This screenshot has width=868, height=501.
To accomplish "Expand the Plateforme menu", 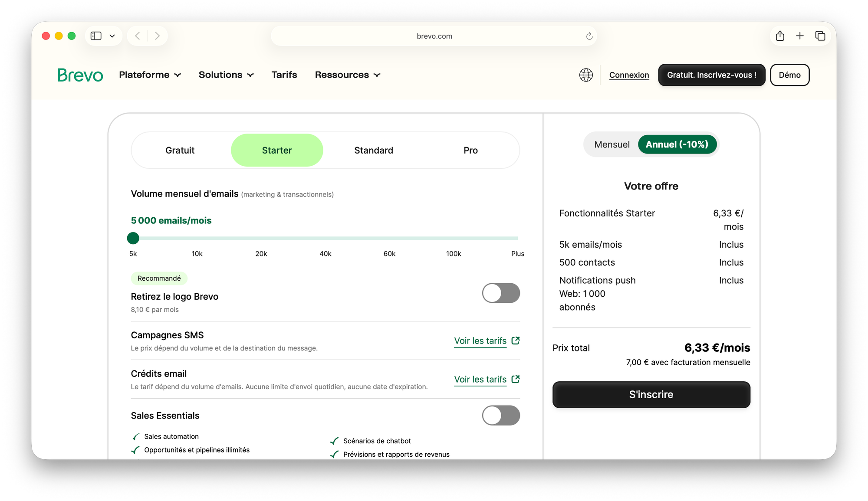I will pos(150,75).
